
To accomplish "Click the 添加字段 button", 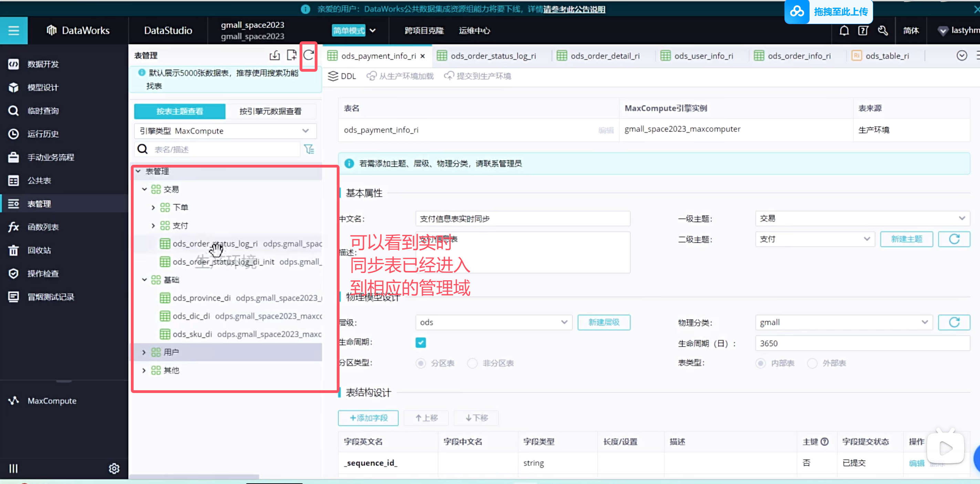I will coord(368,418).
